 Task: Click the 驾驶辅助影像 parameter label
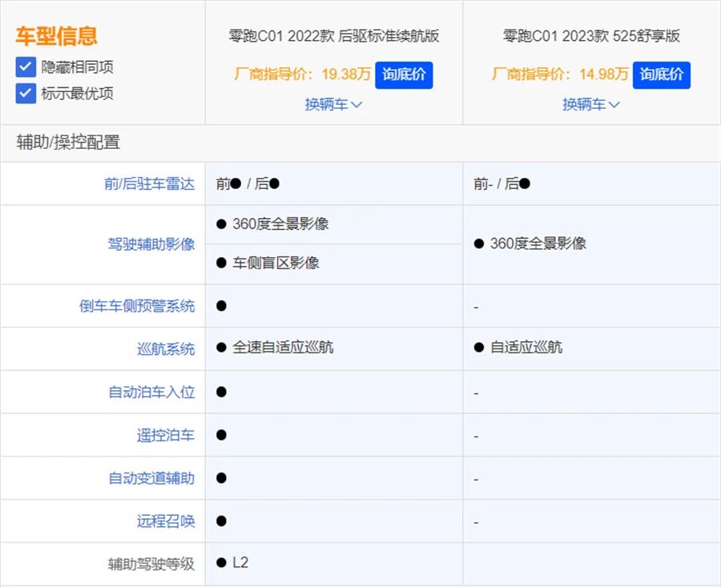151,244
